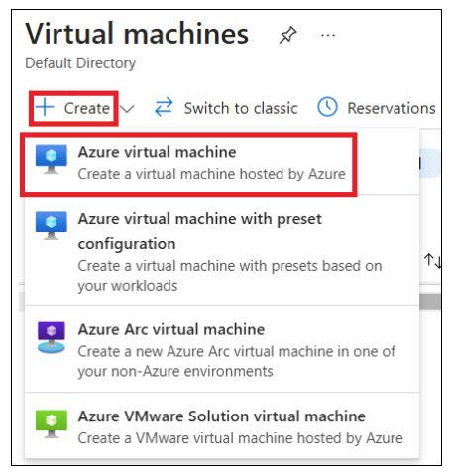This screenshot has width=452, height=476.
Task: Click the sort arrows icon at right
Action: click(x=433, y=261)
